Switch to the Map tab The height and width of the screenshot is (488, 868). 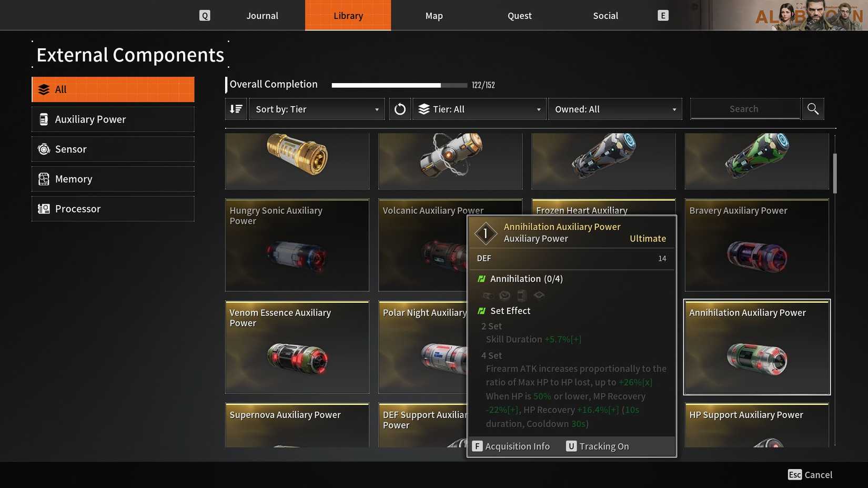[x=434, y=15]
